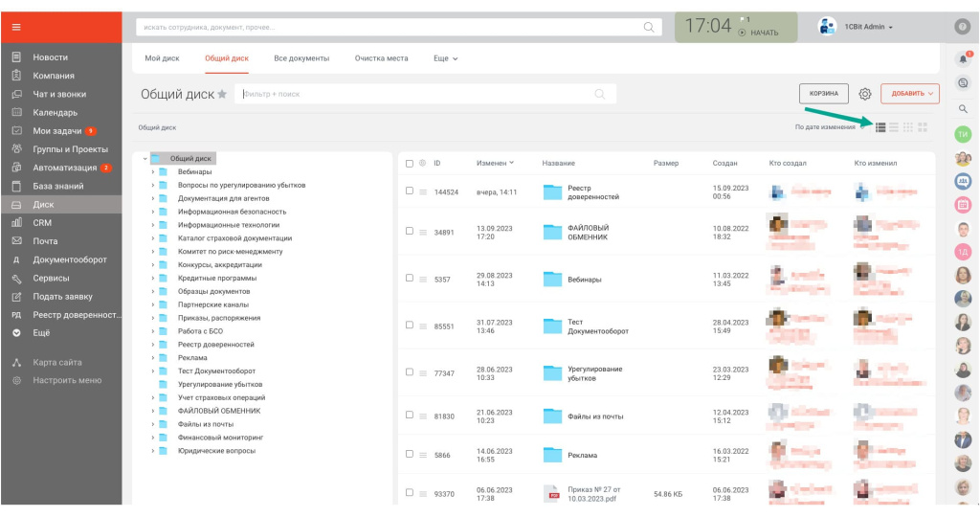Switch to detailed list view icon
The height and width of the screenshot is (517, 980).
click(x=880, y=127)
